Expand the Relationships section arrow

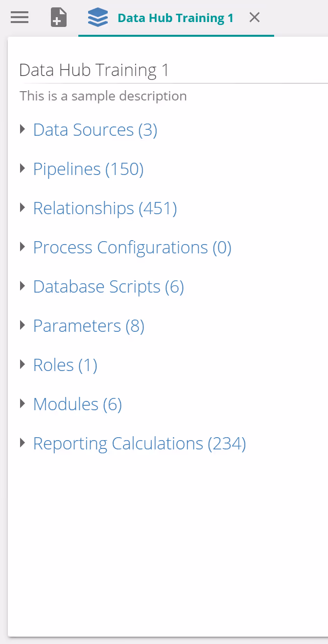tap(23, 208)
